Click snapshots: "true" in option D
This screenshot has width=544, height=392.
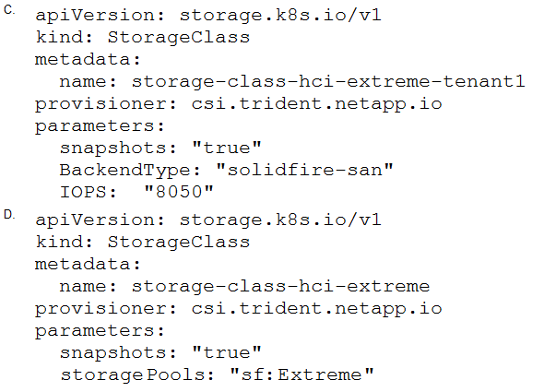click(160, 353)
